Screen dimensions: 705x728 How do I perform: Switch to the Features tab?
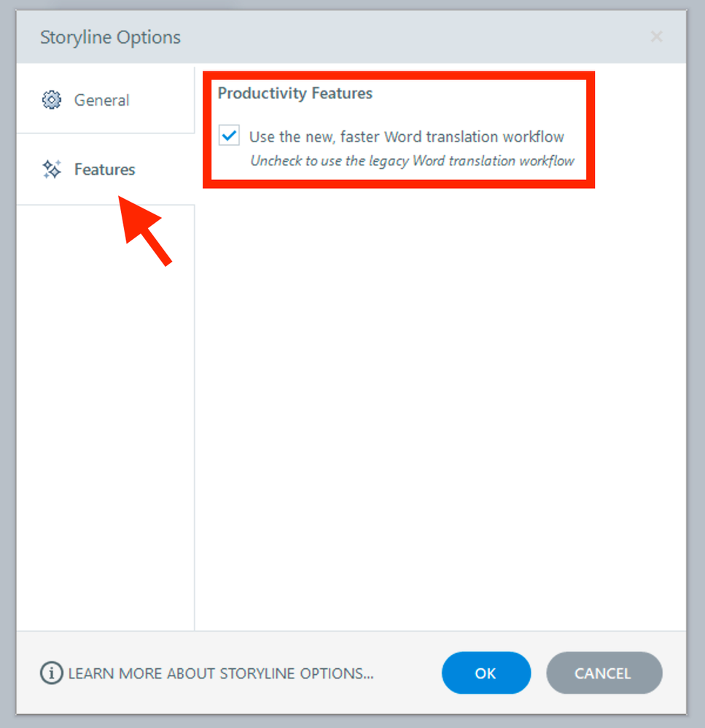tap(104, 170)
